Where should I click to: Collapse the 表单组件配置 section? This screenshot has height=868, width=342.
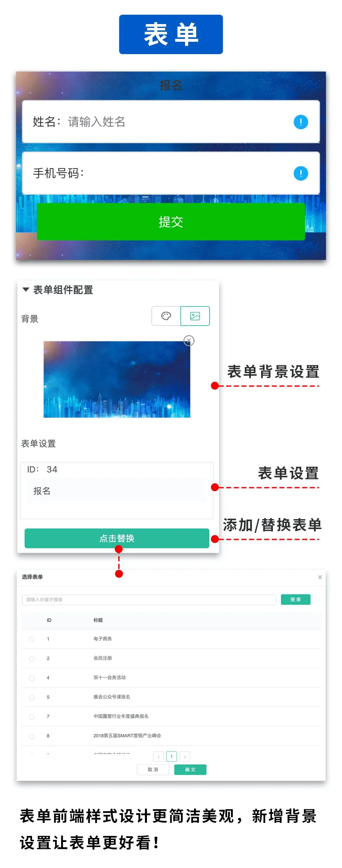[26, 289]
